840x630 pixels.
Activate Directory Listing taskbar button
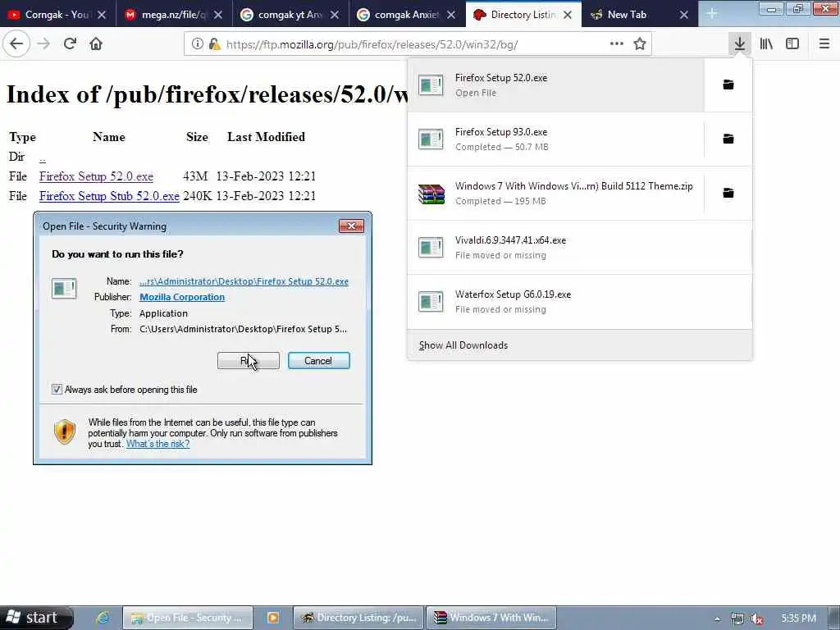pos(358,618)
